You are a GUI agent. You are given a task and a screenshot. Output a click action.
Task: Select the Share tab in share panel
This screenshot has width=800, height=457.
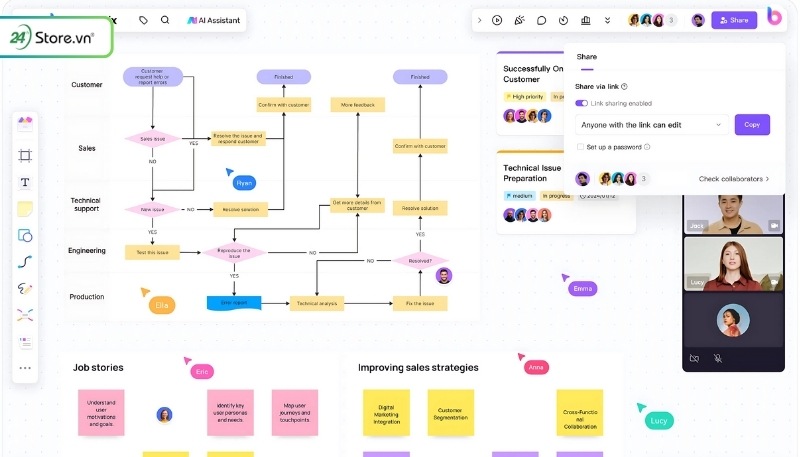587,59
